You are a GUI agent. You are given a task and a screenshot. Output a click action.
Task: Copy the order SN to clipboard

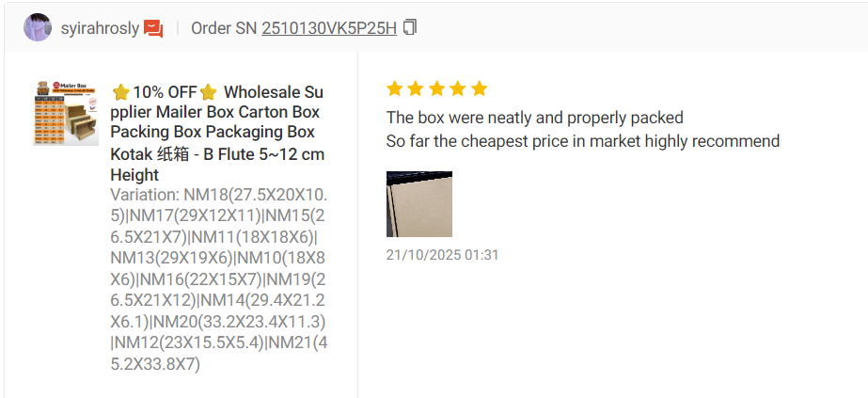click(x=409, y=27)
